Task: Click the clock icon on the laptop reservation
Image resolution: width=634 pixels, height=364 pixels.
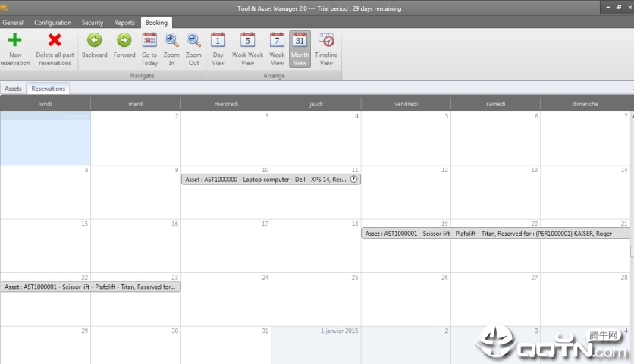Action: point(354,179)
